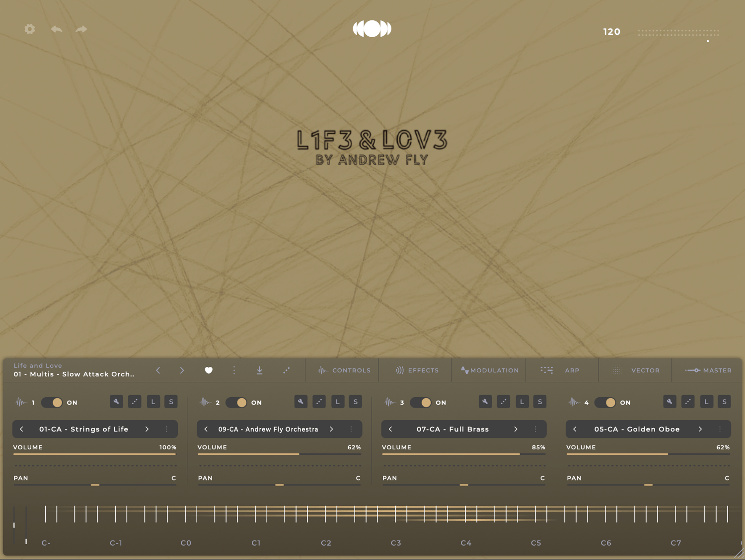The height and width of the screenshot is (560, 745).
Task: Select next sound after Full Brass
Action: click(516, 429)
